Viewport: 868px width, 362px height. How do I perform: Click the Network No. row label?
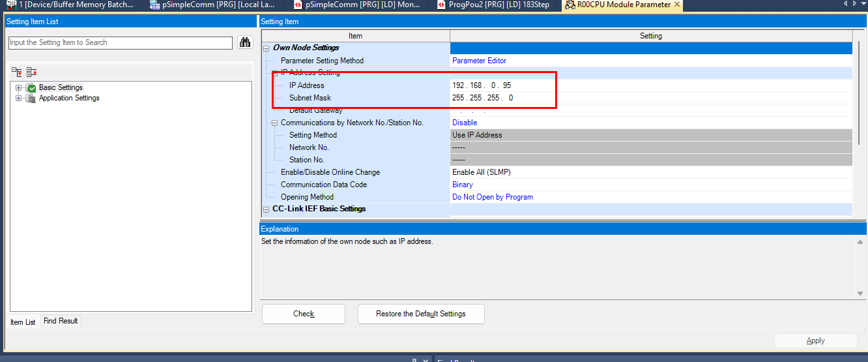309,147
